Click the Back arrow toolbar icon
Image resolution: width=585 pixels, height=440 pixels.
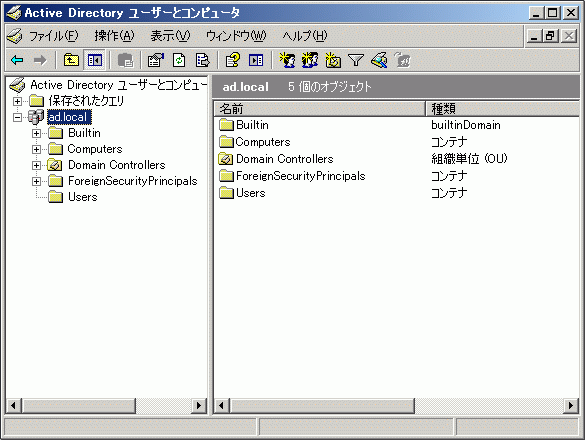coord(17,60)
